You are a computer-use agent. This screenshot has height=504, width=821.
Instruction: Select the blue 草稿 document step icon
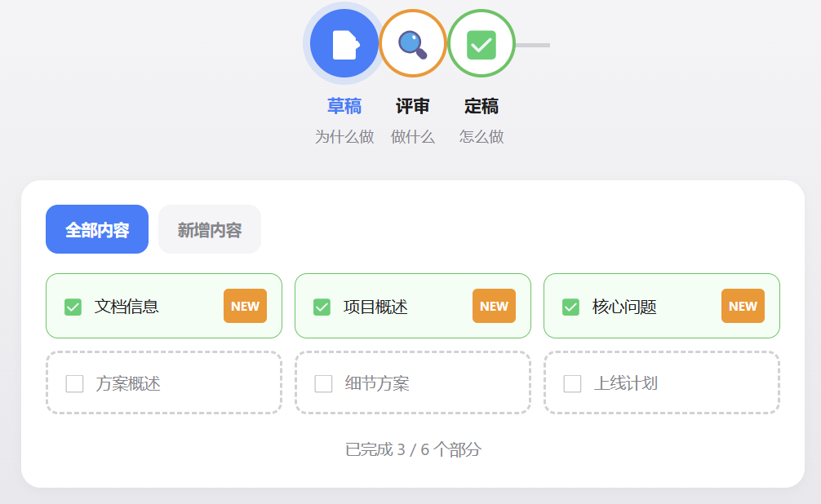(344, 43)
